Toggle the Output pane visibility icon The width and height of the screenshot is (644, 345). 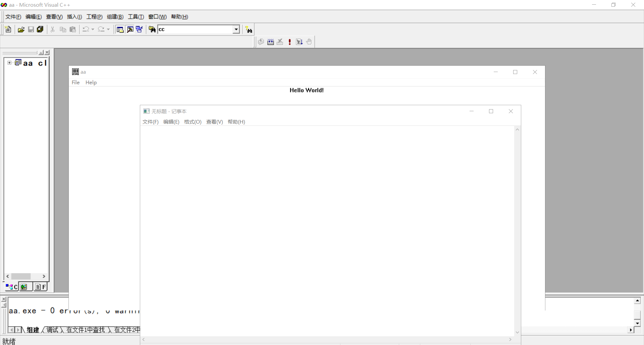130,29
